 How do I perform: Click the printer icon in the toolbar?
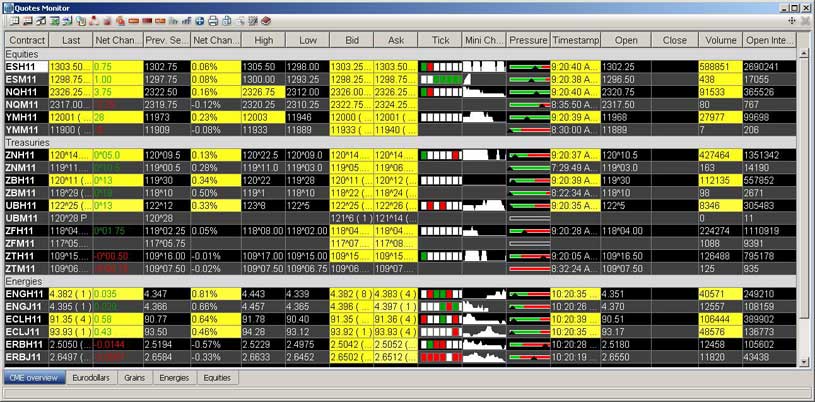tap(212, 20)
